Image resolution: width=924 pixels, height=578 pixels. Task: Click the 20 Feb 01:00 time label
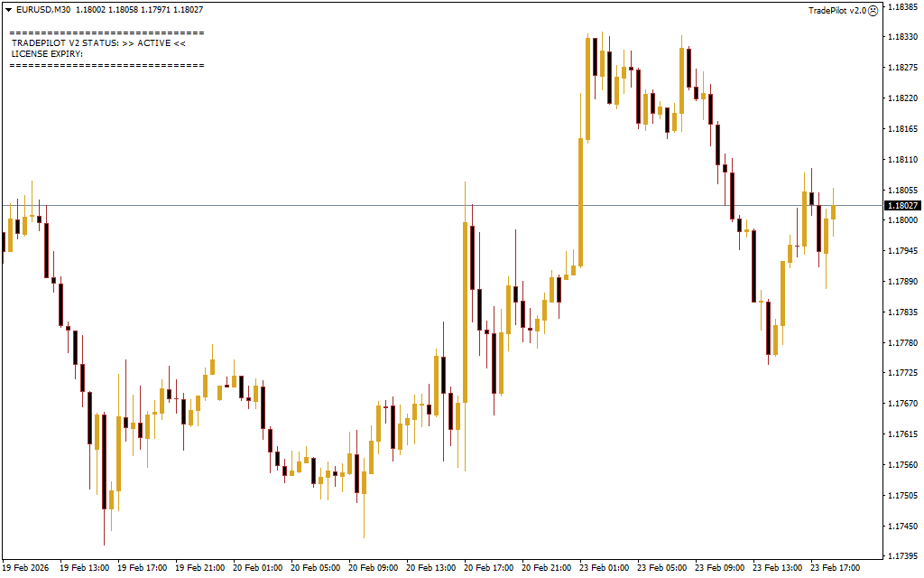[x=257, y=568]
